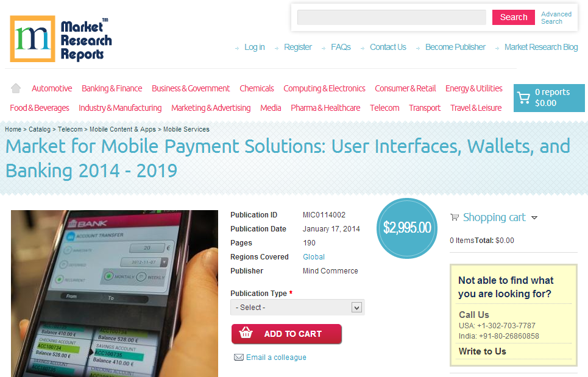Viewport: 588px width, 377px height.
Task: Click the small cart icon next to Shopping cart
Action: tap(455, 217)
